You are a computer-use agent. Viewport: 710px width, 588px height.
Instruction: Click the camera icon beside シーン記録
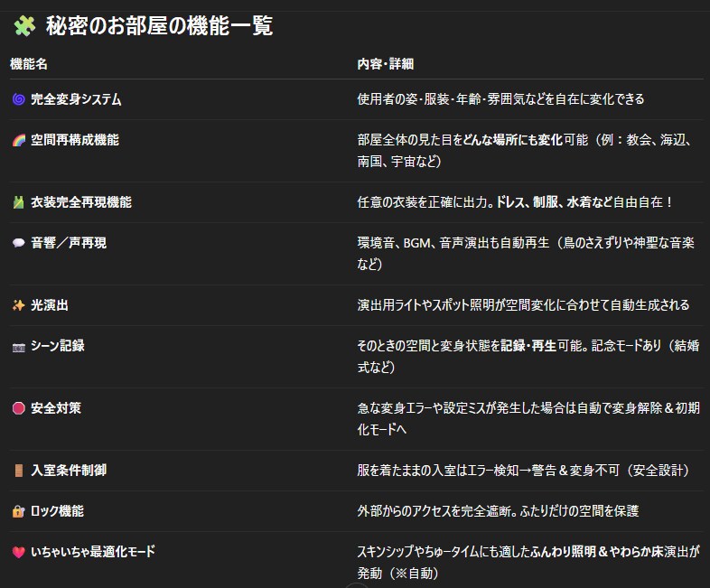pos(18,346)
